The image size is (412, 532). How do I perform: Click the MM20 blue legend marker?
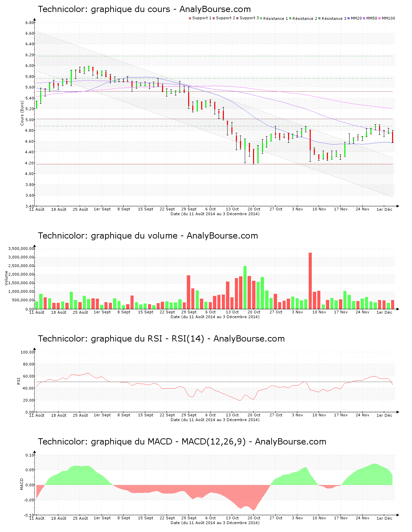(x=349, y=18)
